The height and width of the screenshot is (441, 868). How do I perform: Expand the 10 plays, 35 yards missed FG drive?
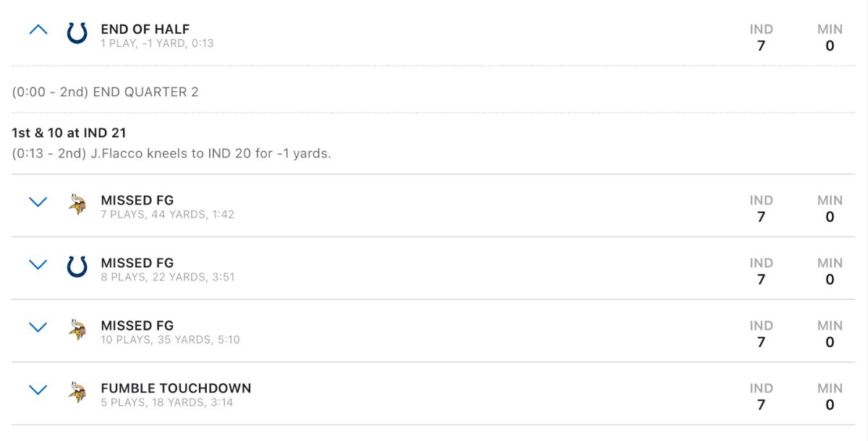point(38,327)
